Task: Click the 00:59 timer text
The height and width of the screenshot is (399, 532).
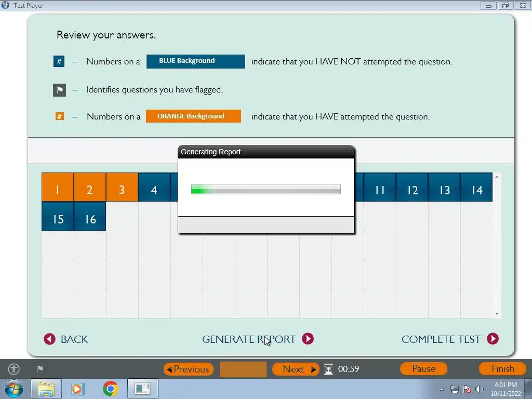Action: click(x=349, y=369)
